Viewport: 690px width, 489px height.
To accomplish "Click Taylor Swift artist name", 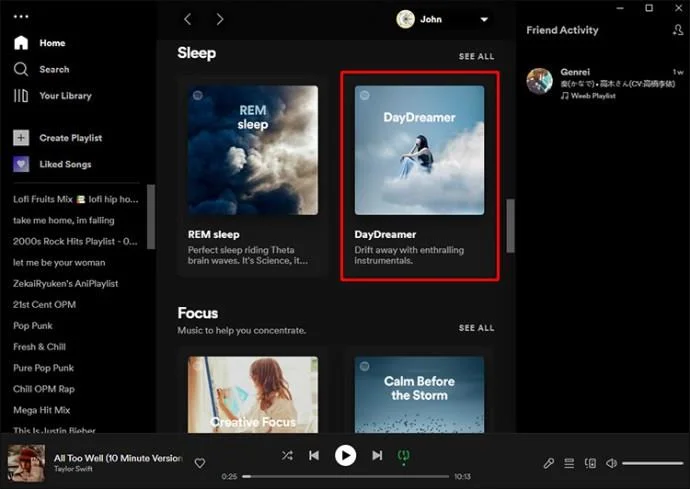I will coord(73,469).
